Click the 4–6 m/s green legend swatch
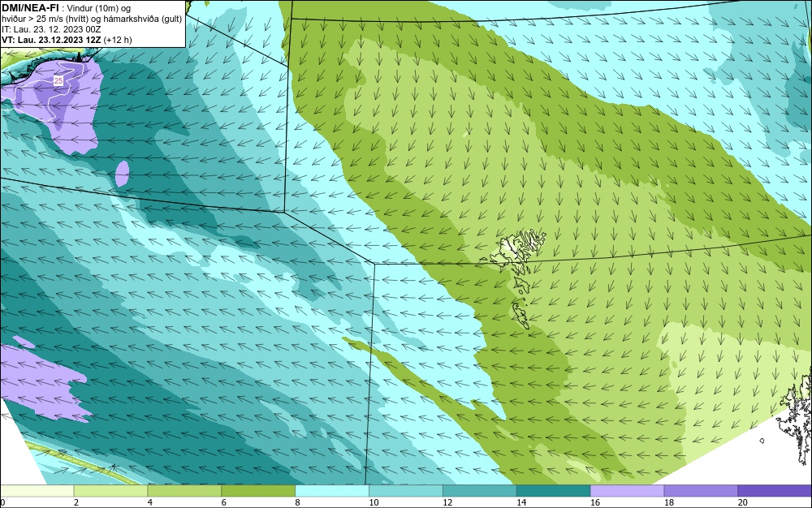Screen dimensions: 812x508 [x=184, y=491]
